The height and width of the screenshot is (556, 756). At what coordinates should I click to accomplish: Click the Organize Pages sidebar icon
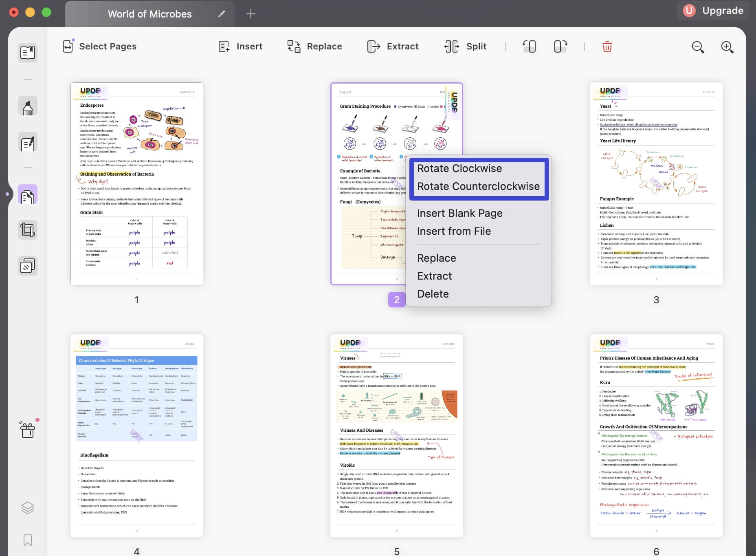(28, 195)
